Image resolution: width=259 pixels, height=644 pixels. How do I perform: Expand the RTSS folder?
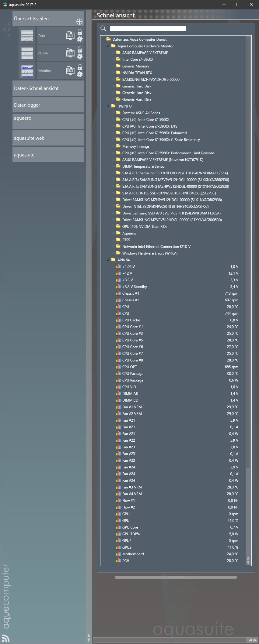click(x=113, y=240)
